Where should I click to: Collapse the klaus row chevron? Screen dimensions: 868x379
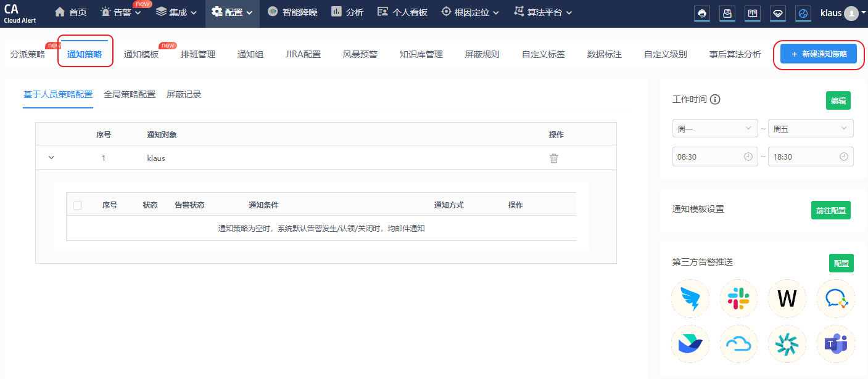coord(51,158)
